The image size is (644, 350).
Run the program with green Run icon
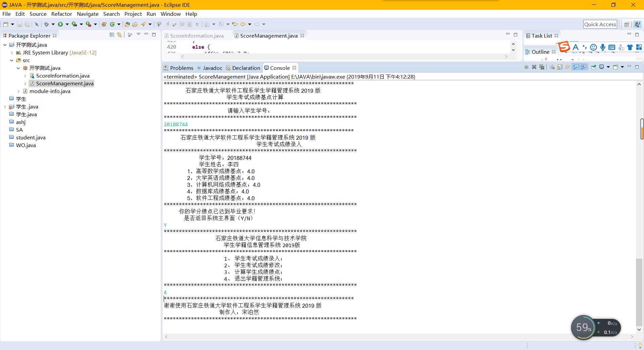(60, 24)
